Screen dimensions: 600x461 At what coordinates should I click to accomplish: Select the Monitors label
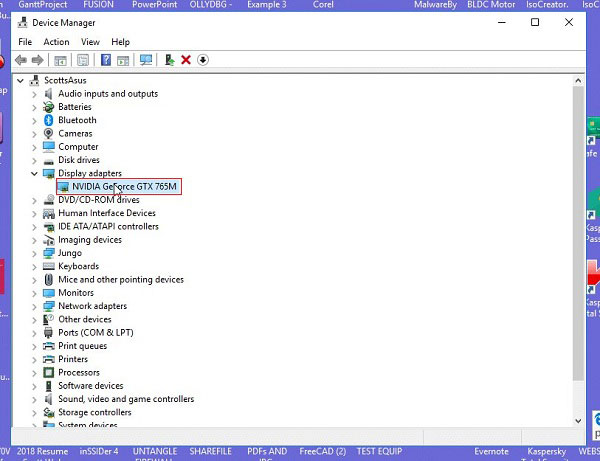(x=76, y=293)
